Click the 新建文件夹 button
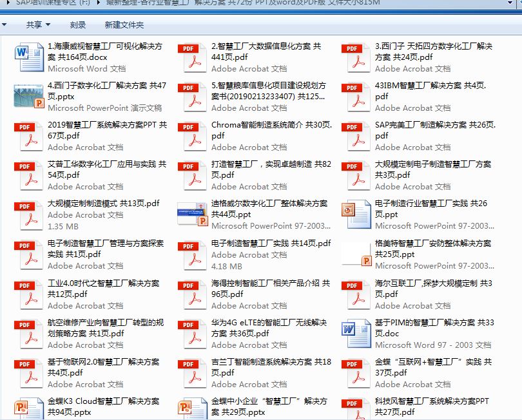This screenshot has width=522, height=420. click(x=124, y=24)
